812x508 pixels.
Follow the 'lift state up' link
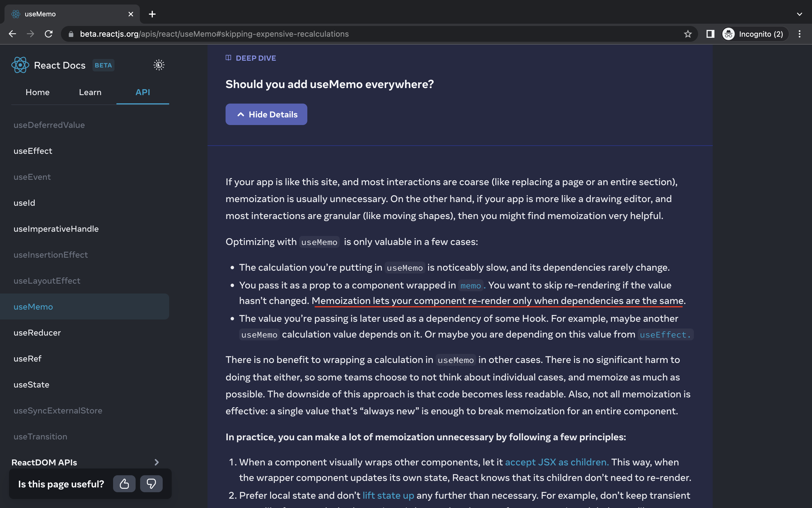(x=388, y=495)
